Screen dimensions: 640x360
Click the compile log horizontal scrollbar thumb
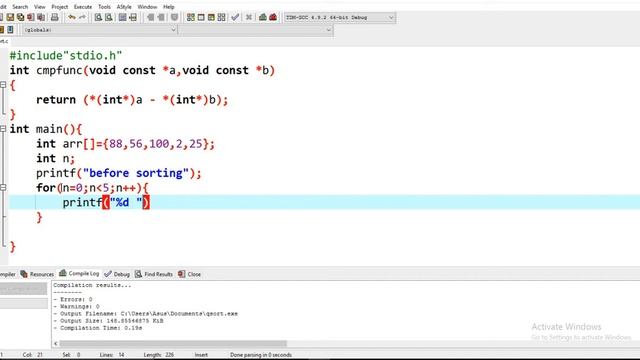point(173,343)
